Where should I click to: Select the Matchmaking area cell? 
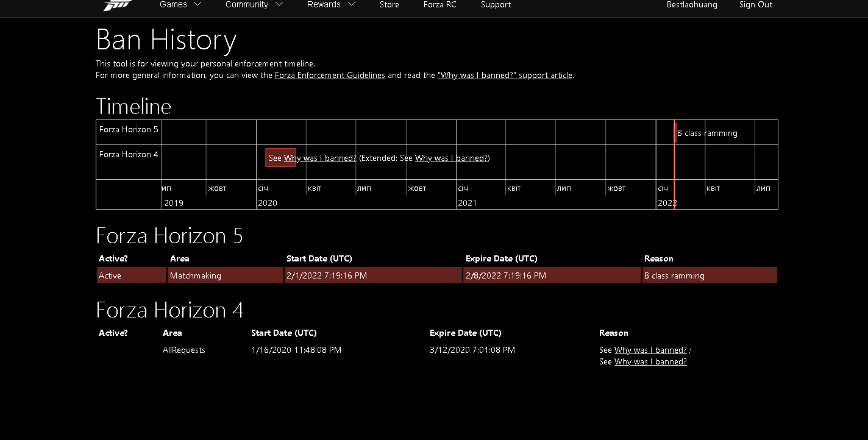[226, 275]
